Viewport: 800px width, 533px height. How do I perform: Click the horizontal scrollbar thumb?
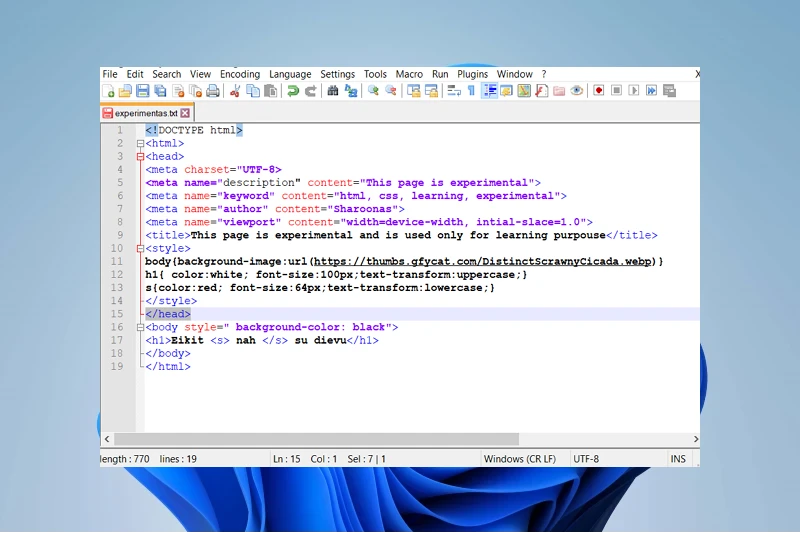[316, 439]
